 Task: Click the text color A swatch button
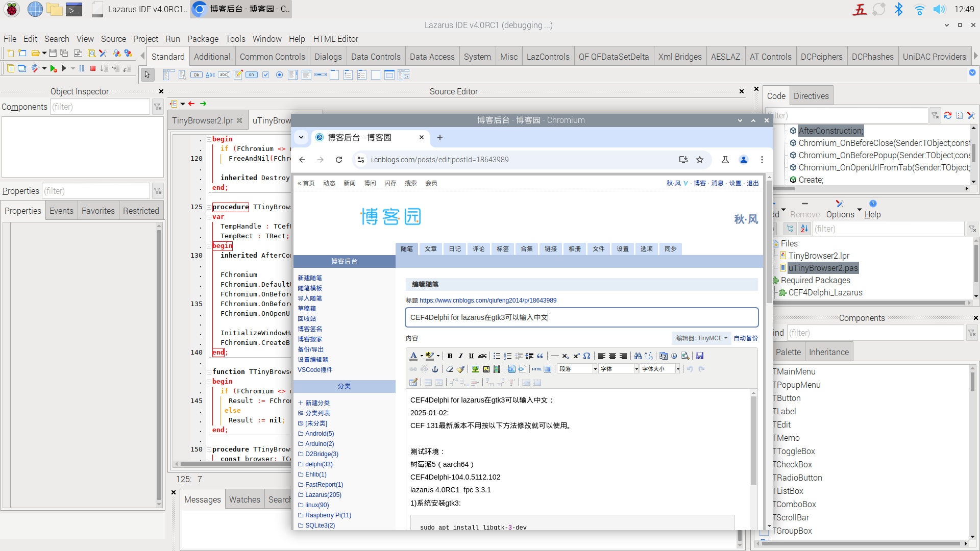(413, 356)
